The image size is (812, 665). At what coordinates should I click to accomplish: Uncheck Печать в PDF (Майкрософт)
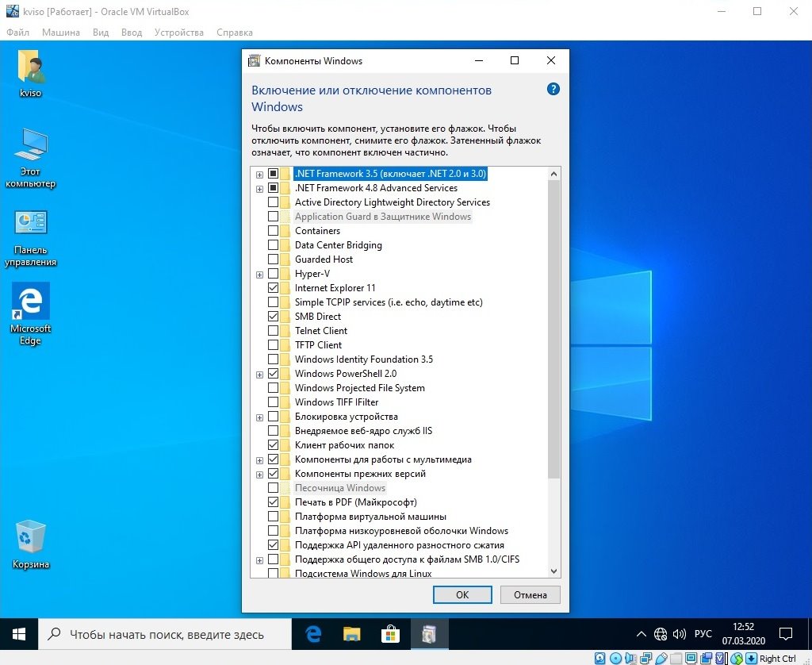tap(273, 502)
